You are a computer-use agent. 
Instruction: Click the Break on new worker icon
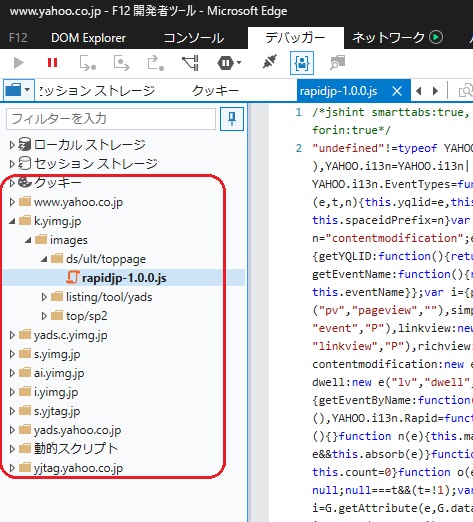tap(190, 63)
